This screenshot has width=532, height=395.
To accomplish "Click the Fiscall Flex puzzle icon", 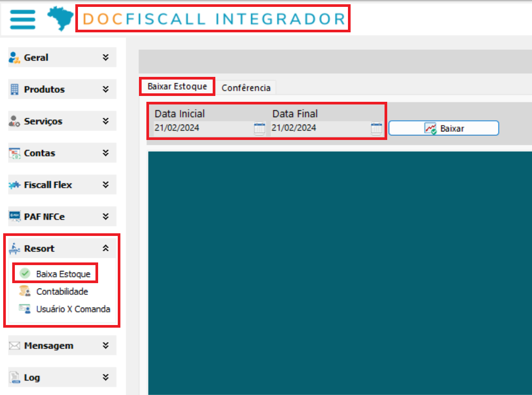I will click(x=15, y=185).
